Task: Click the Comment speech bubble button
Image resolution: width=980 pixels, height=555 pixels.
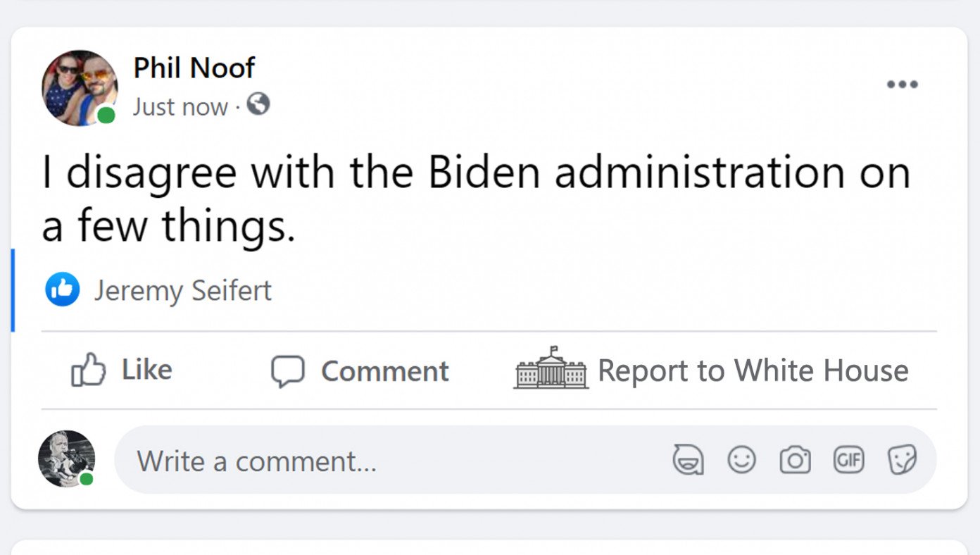Action: click(x=360, y=371)
